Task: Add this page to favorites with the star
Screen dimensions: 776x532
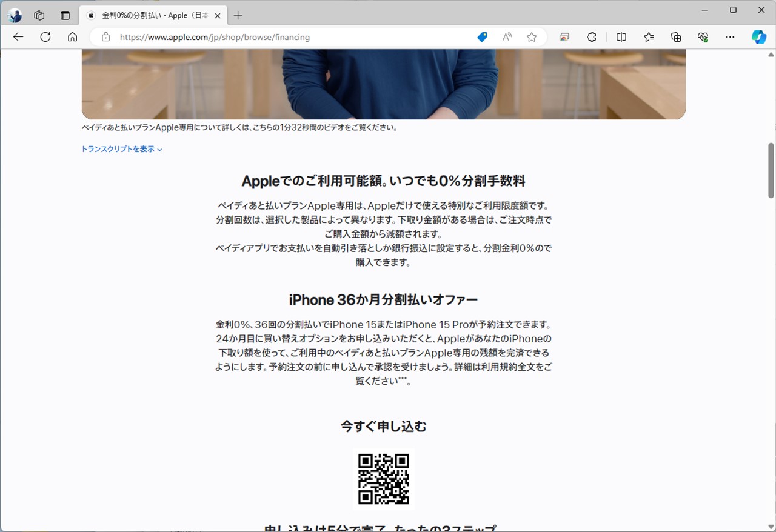Action: coord(532,37)
